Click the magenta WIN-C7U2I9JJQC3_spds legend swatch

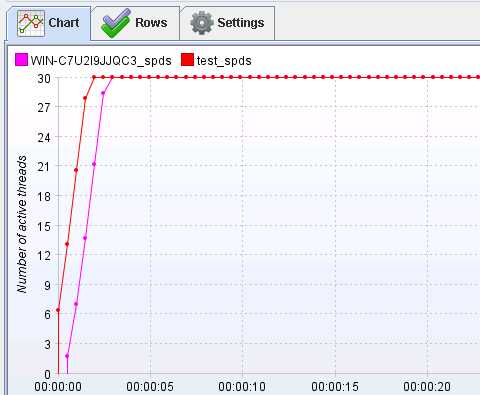(21, 60)
